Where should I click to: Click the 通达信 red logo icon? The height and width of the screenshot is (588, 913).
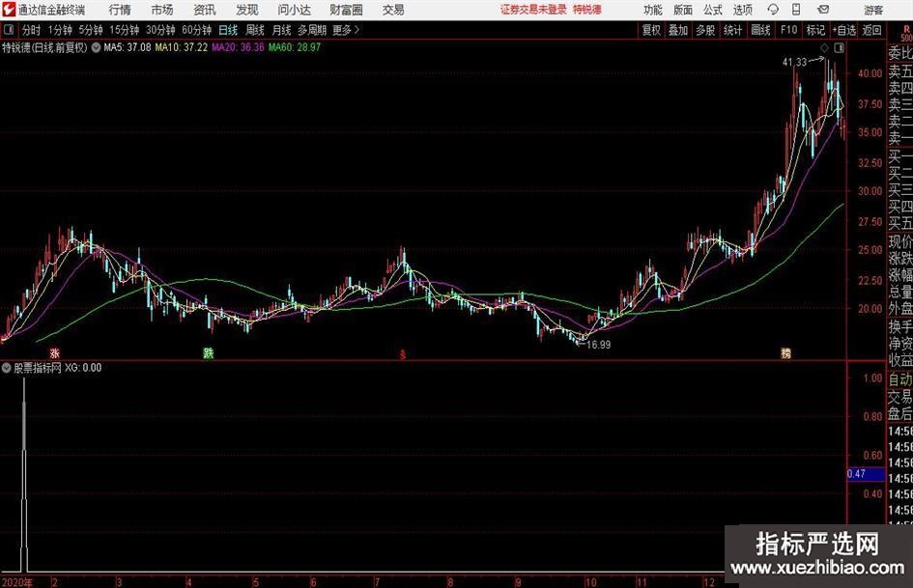pos(9,10)
